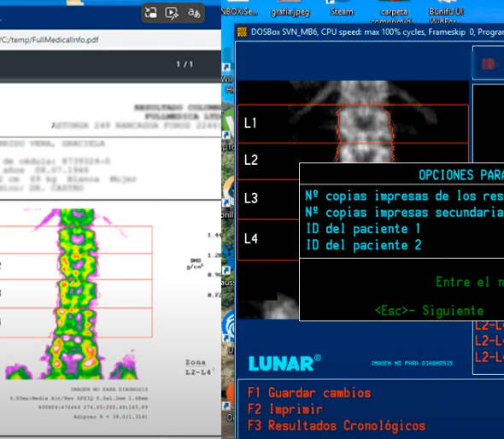Select the Steam desktop shortcut
Screen dimensions: 504x439
pyautogui.click(x=342, y=12)
